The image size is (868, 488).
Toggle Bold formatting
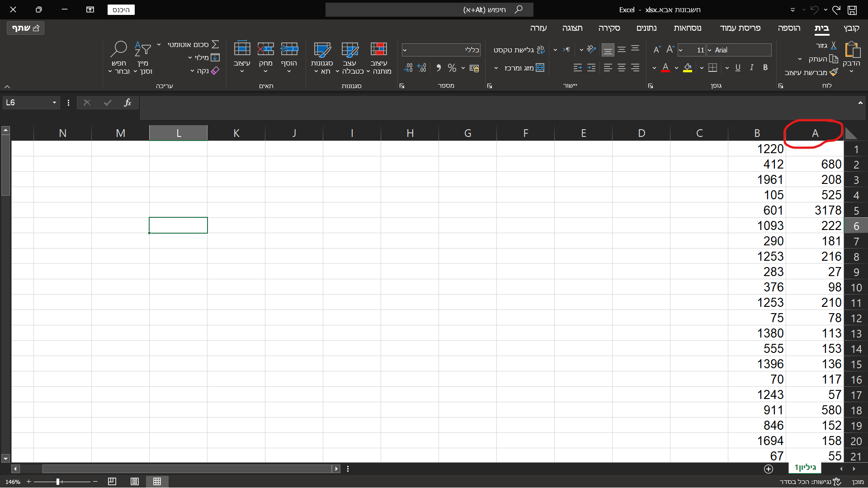pos(765,68)
